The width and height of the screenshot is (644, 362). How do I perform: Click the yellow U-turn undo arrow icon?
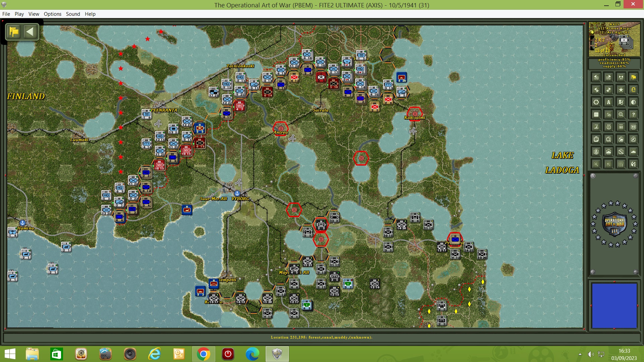point(633,90)
